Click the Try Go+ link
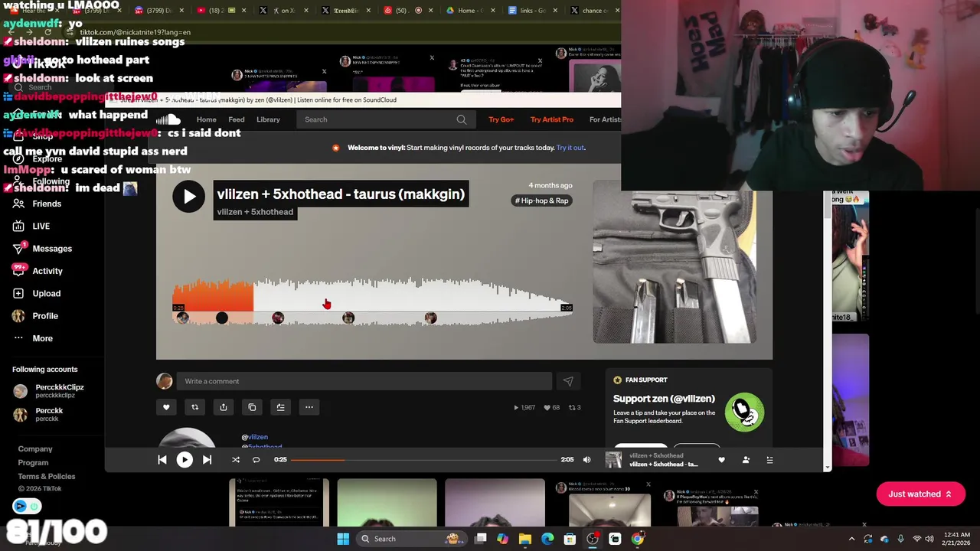Viewport: 980px width, 551px height. point(501,119)
